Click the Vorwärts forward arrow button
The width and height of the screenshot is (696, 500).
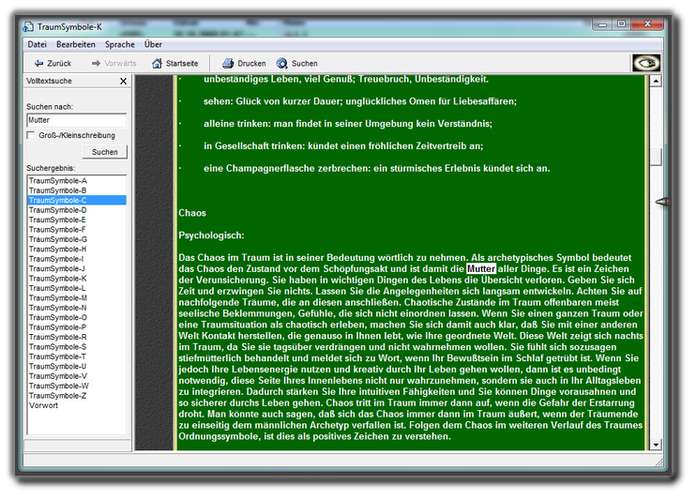(114, 63)
